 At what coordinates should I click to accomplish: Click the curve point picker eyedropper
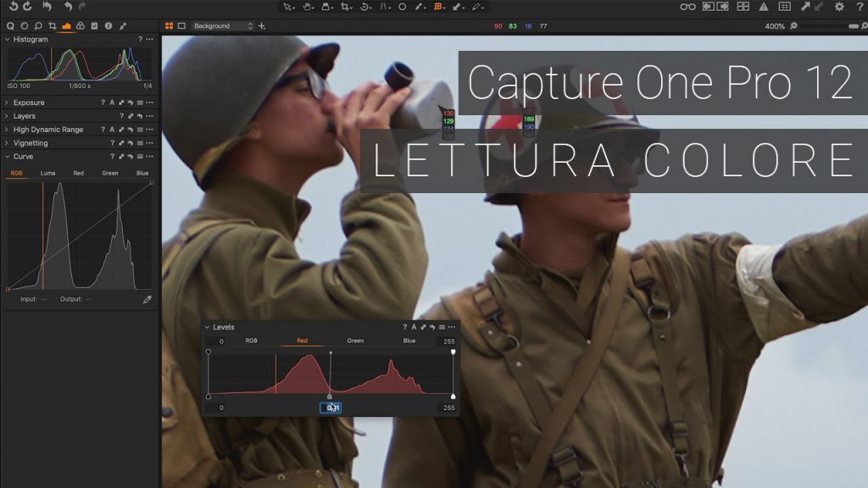click(147, 299)
